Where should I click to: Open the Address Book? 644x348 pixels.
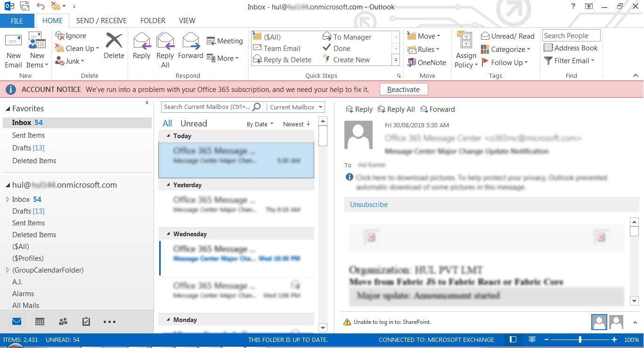coord(571,48)
